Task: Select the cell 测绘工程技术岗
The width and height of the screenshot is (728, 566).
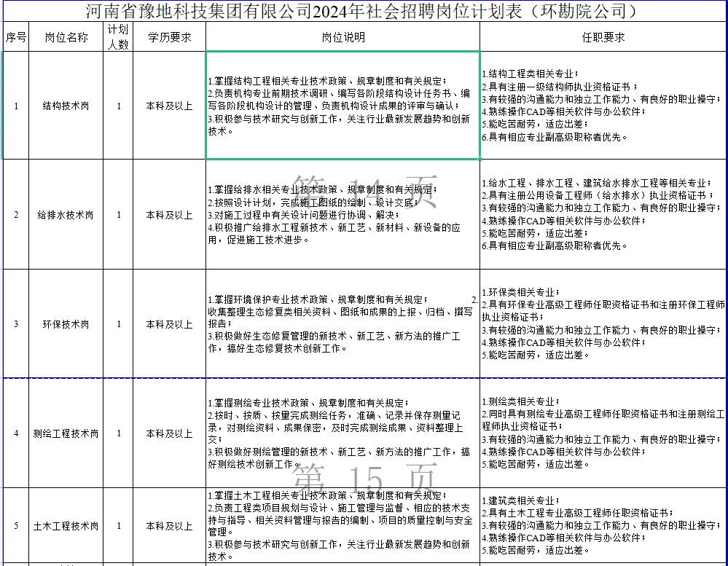Action: pyautogui.click(x=66, y=433)
